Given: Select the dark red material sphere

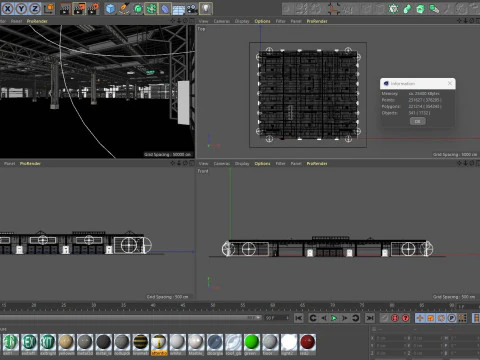Looking at the screenshot, I should coord(307,345).
